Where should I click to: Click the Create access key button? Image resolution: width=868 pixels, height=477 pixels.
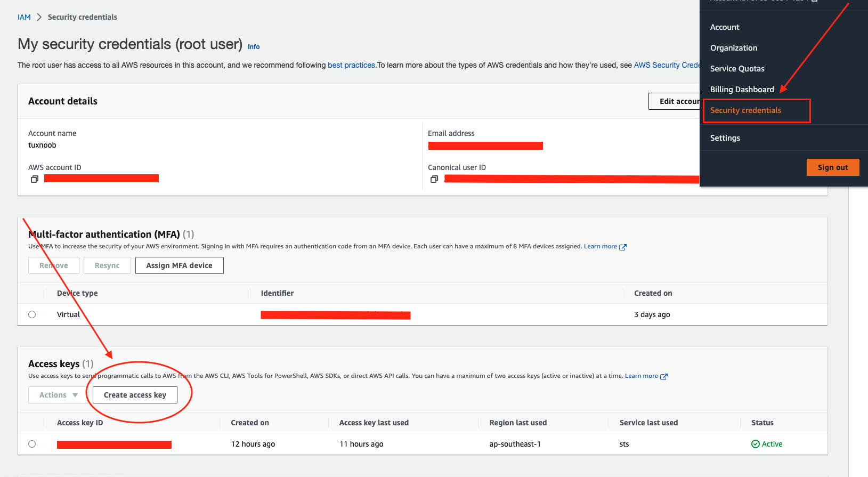click(135, 395)
